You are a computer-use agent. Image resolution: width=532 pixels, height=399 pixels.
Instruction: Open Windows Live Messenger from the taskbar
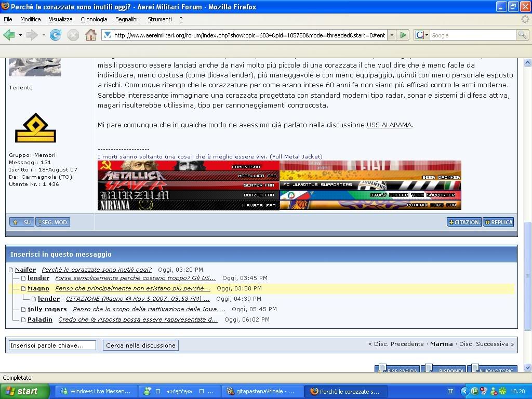[x=97, y=392]
